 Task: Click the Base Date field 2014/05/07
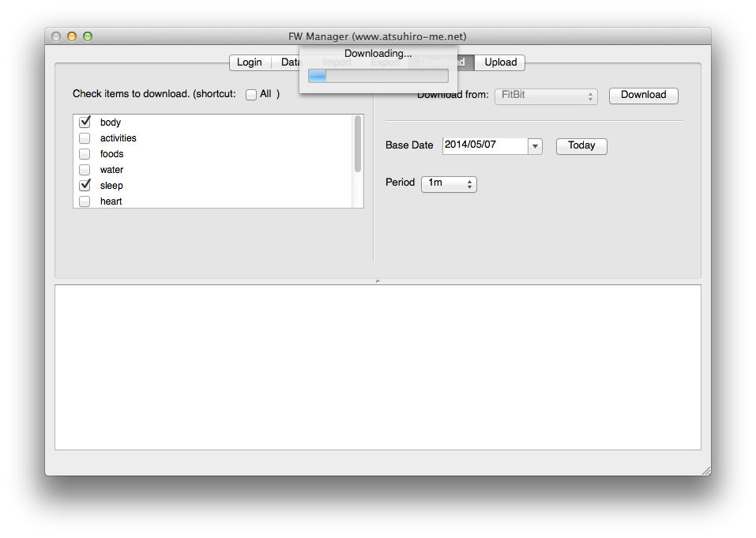[485, 145]
